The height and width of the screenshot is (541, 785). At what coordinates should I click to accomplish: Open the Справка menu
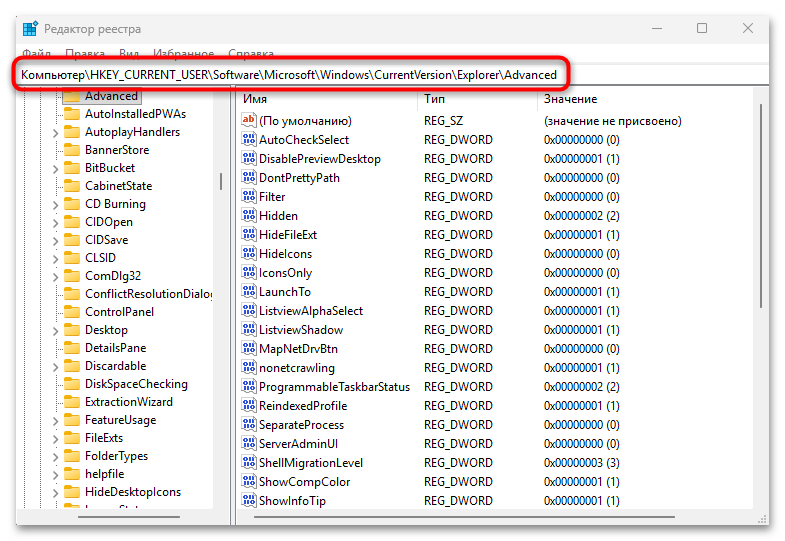tap(251, 53)
